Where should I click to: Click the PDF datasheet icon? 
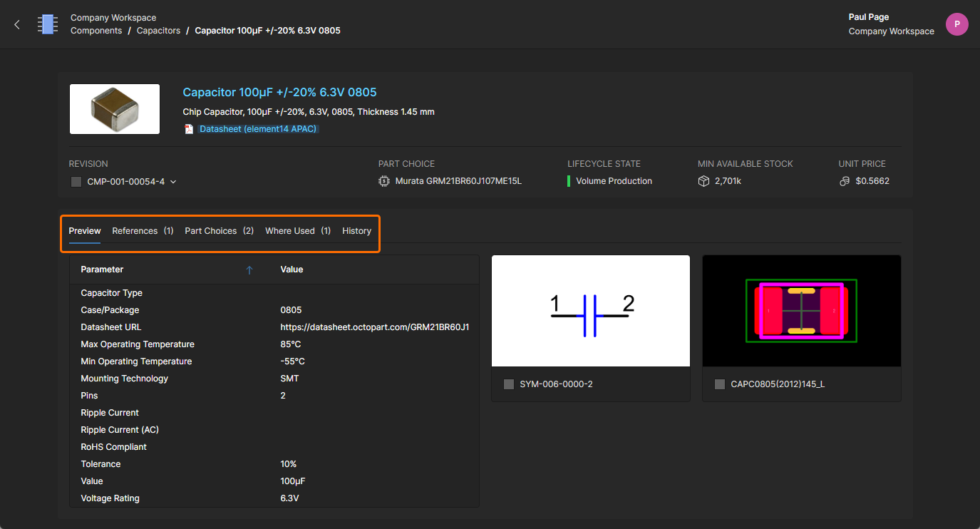pyautogui.click(x=189, y=129)
